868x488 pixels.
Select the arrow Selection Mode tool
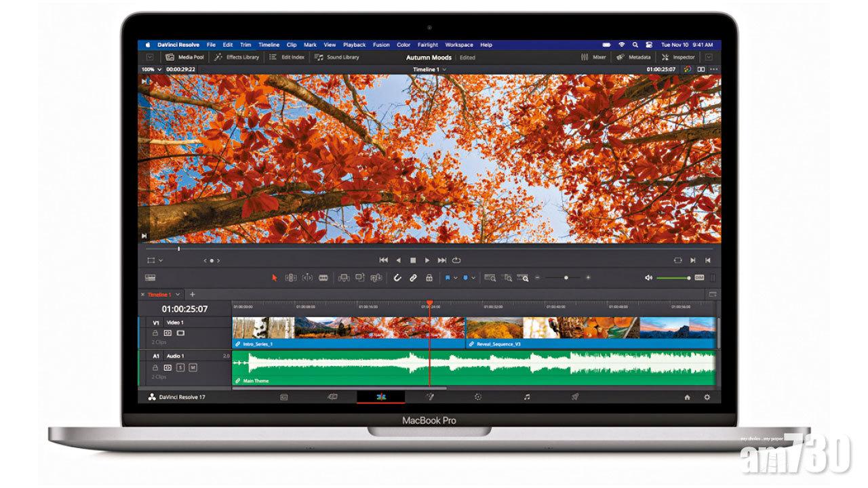coord(275,277)
